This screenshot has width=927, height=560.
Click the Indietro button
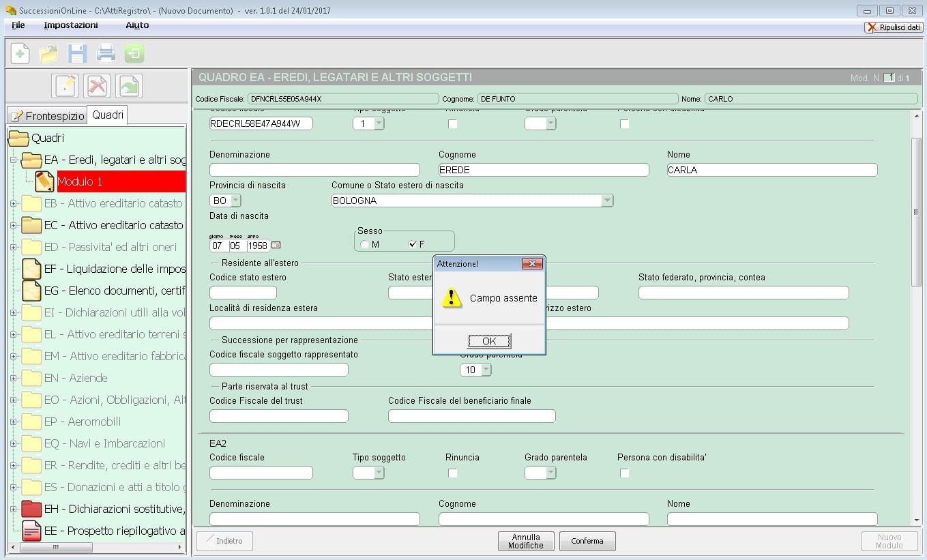click(224, 542)
